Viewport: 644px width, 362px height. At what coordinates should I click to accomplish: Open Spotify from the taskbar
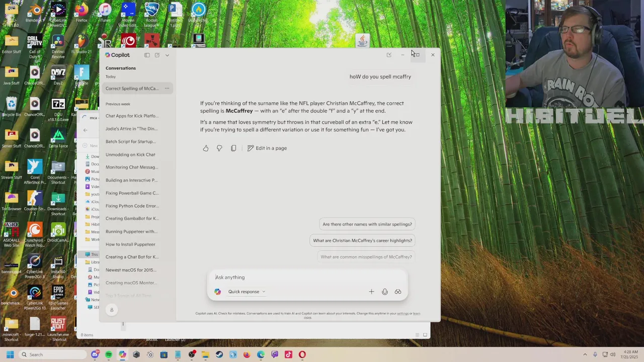point(109,354)
